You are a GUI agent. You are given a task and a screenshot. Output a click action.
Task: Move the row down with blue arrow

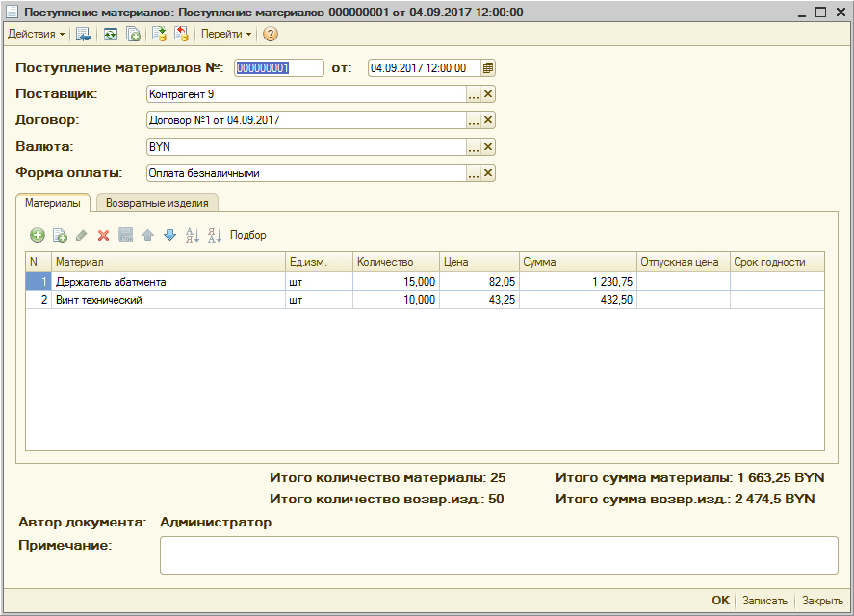(x=169, y=235)
